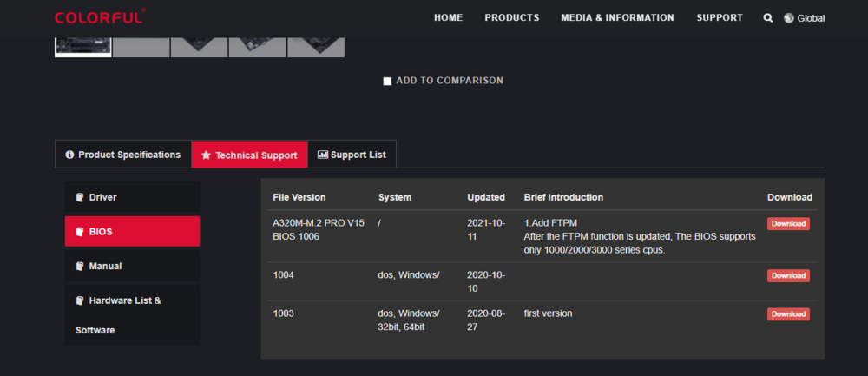Open the PRODUCTS nav menu

pos(511,17)
